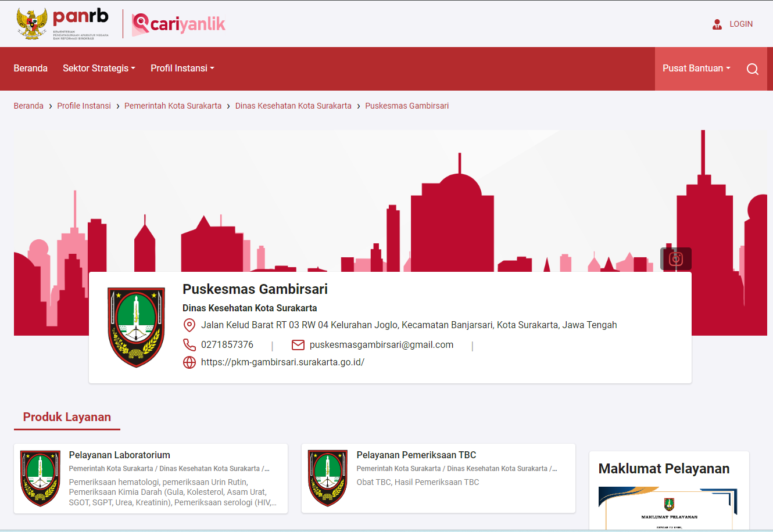
Task: Click the Pelayanan Laboratorium card emblem
Action: coord(40,479)
